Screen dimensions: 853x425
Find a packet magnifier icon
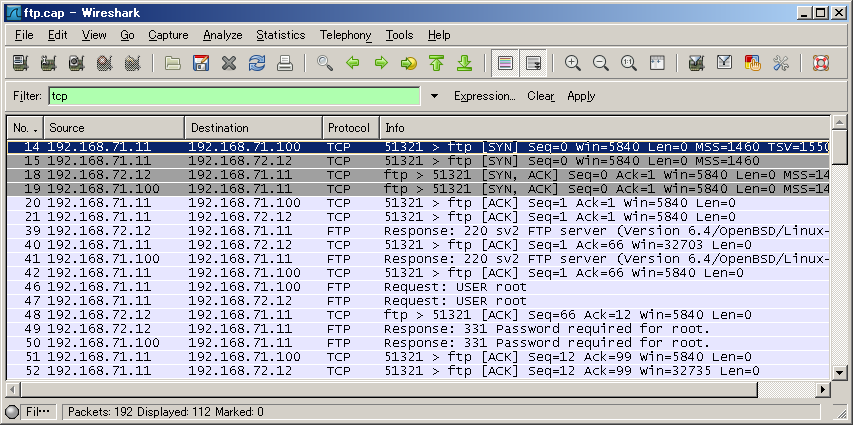pyautogui.click(x=325, y=63)
